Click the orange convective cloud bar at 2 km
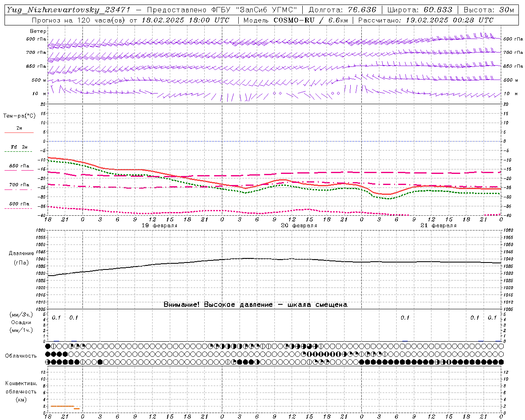 62,406
